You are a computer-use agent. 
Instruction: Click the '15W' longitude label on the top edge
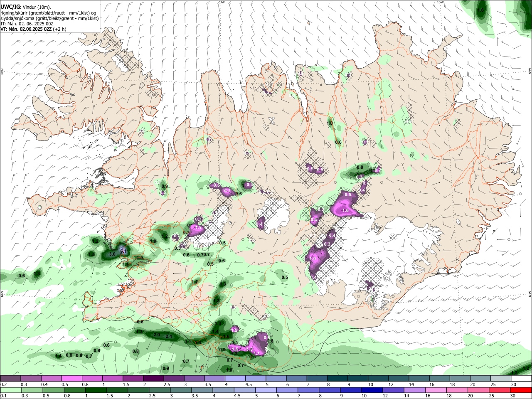[440, 2]
